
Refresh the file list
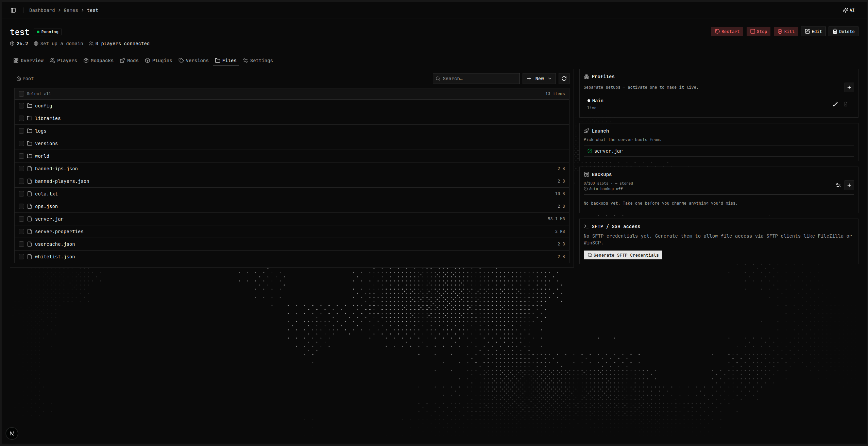pos(564,79)
